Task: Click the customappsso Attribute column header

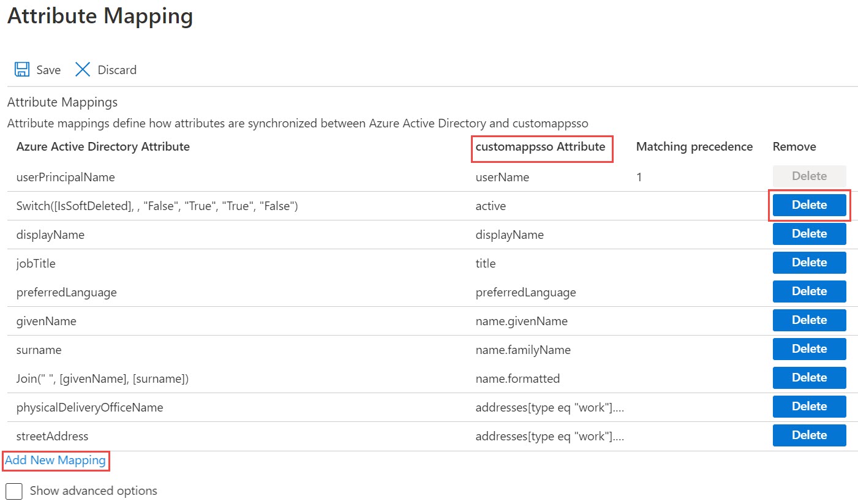Action: 540,147
